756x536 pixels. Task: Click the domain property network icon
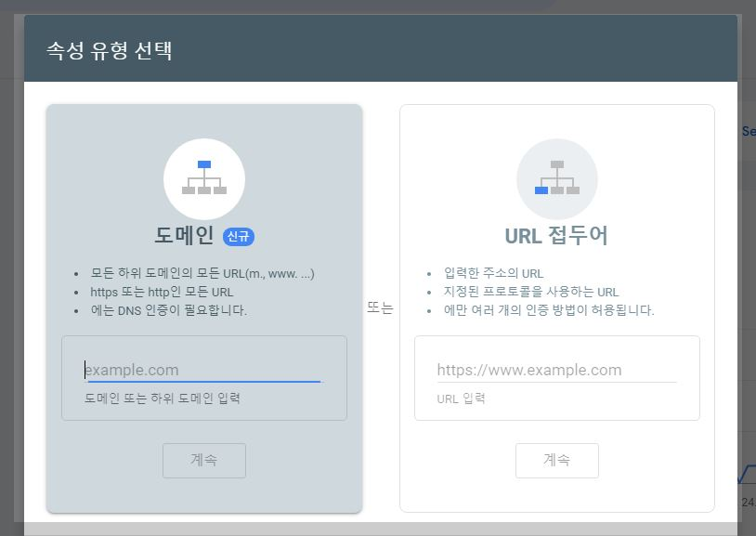(204, 179)
